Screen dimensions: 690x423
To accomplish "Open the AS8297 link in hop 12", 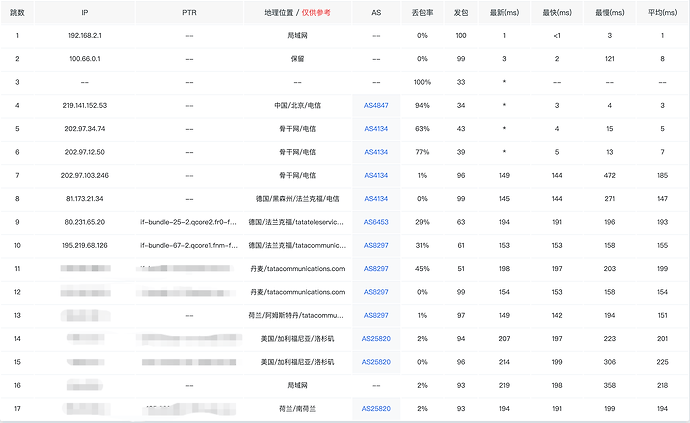I will (376, 292).
